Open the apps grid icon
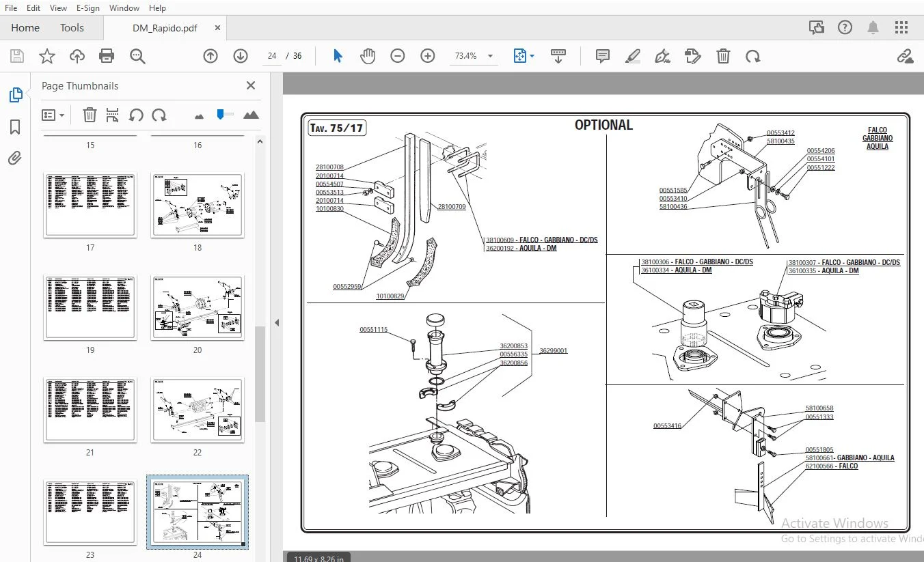 (x=901, y=28)
